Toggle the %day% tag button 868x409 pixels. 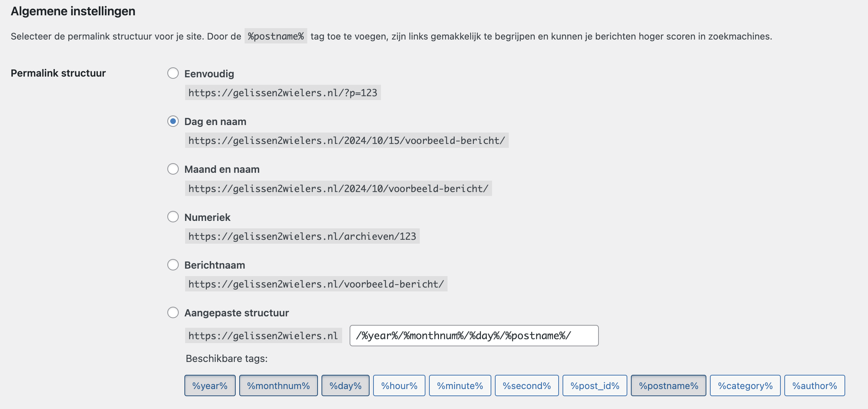345,385
